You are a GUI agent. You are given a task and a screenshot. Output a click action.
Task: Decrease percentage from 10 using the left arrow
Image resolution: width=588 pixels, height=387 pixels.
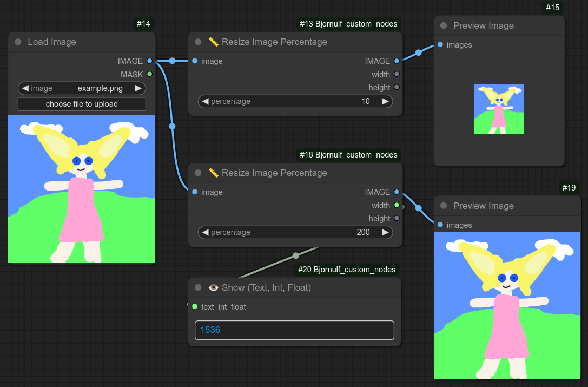pyautogui.click(x=205, y=101)
